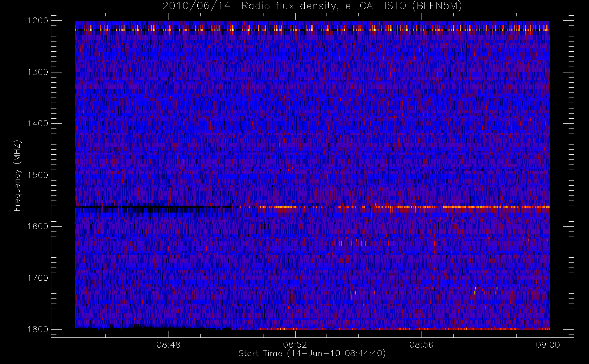The height and width of the screenshot is (364, 589).
Task: Click the "Start Time (14-Jun-10 08:44:40)" axis label
Action: point(312,353)
